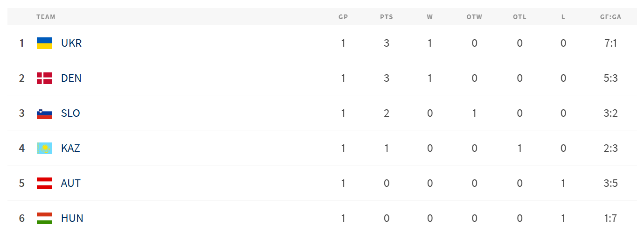The height and width of the screenshot is (234, 644).
Task: Click the TEAM column header
Action: pos(46,17)
